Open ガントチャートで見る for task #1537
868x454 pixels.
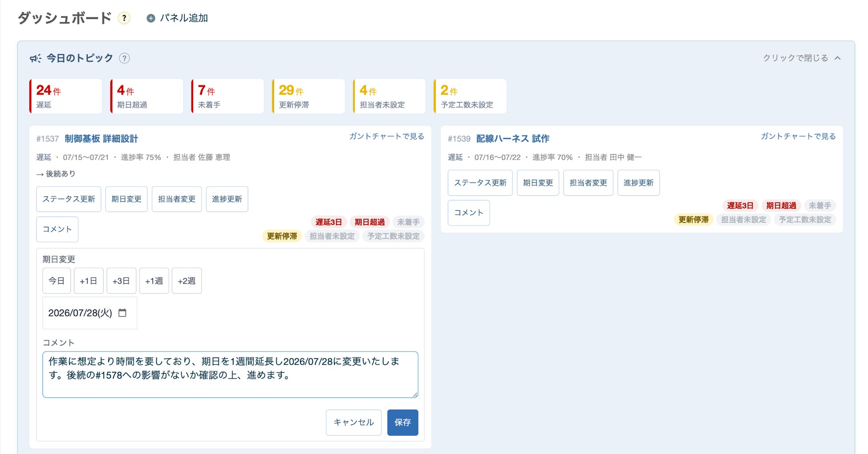coord(386,136)
